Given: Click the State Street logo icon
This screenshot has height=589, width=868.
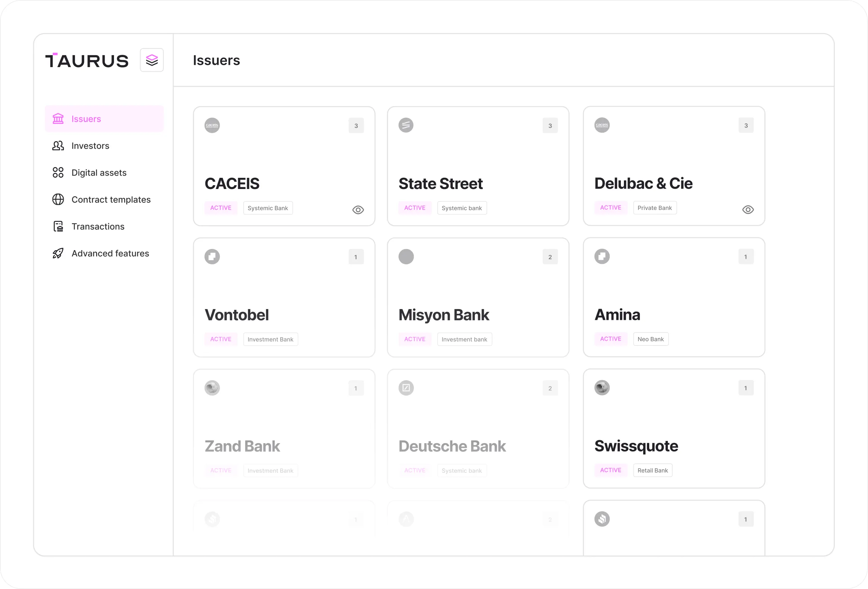Looking at the screenshot, I should pos(406,126).
